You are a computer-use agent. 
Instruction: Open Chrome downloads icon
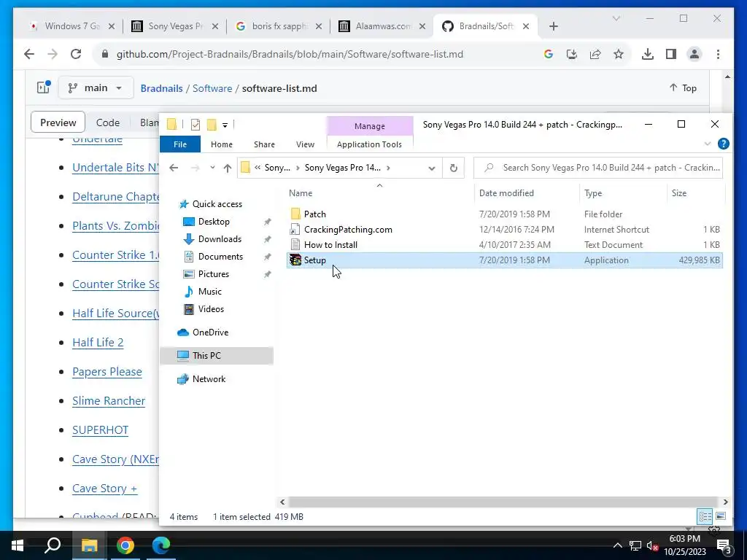click(x=648, y=54)
